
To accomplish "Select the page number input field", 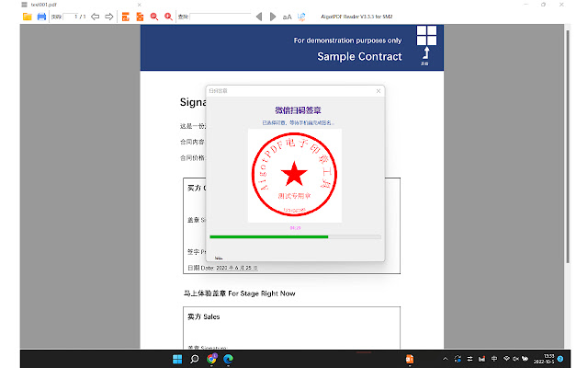I will tap(71, 17).
